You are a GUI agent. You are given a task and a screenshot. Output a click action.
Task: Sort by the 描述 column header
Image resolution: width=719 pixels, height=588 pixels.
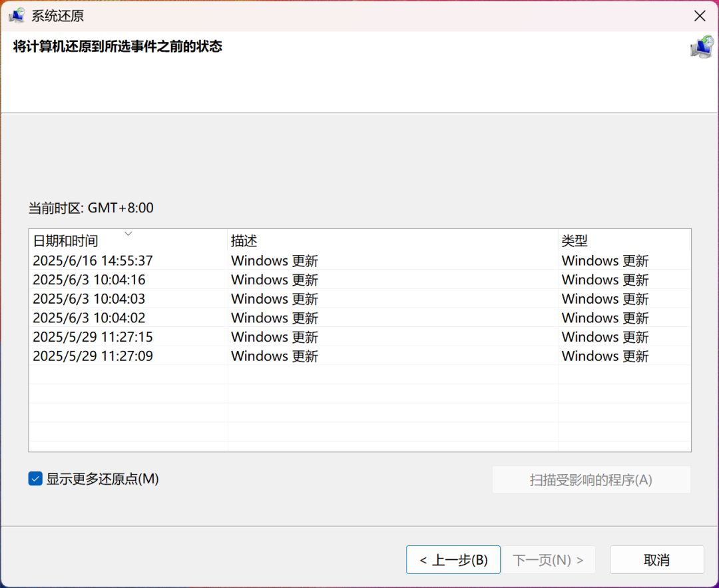click(244, 241)
